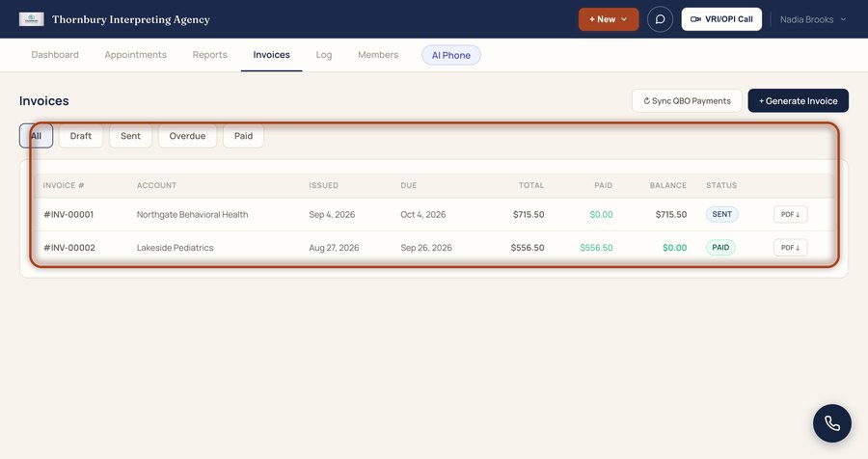The image size is (868, 459).
Task: Open invoice #INV-00001
Action: (68, 214)
